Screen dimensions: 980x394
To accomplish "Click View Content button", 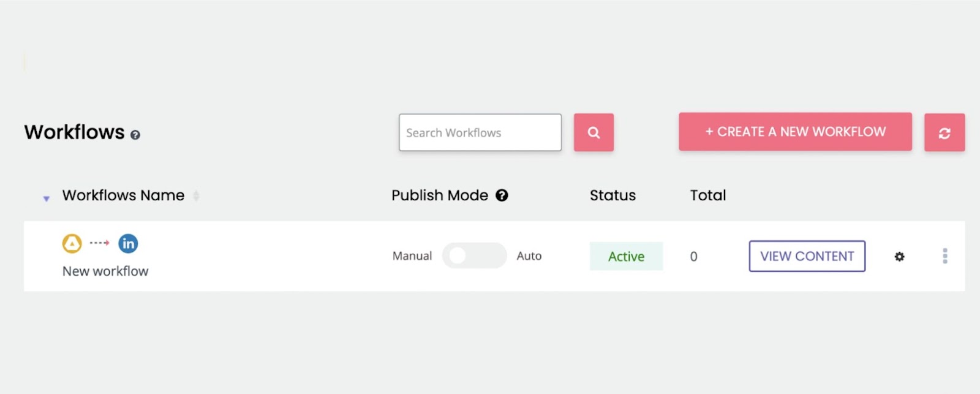I will 807,256.
